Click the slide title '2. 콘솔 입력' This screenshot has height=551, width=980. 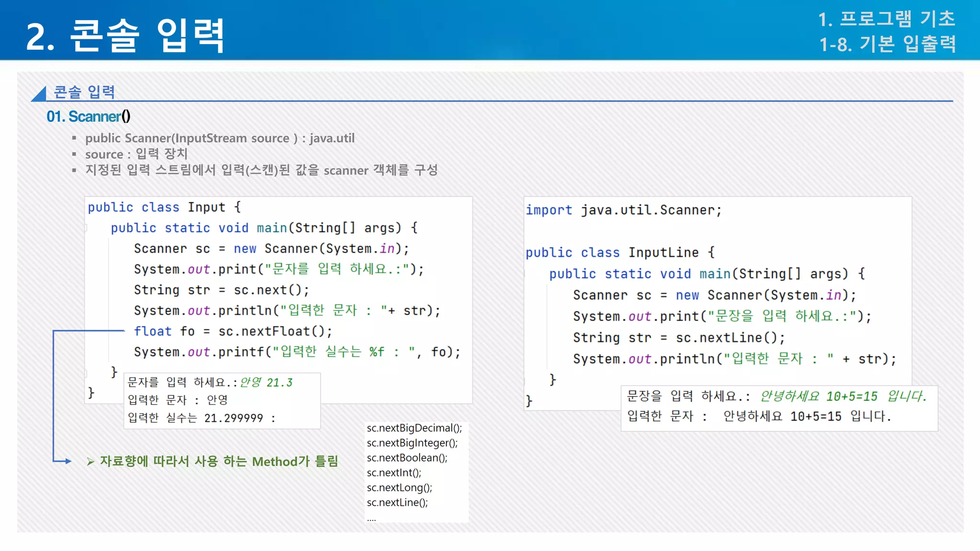125,35
